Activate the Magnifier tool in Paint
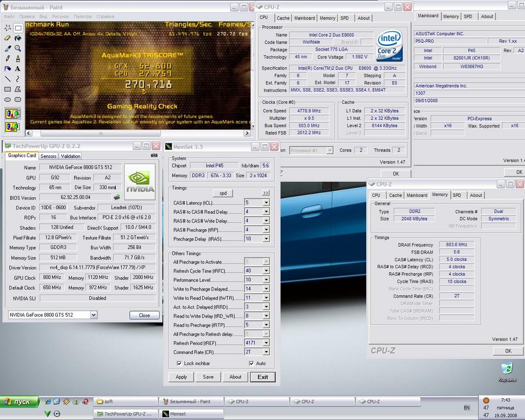525x420 pixels. [18, 49]
